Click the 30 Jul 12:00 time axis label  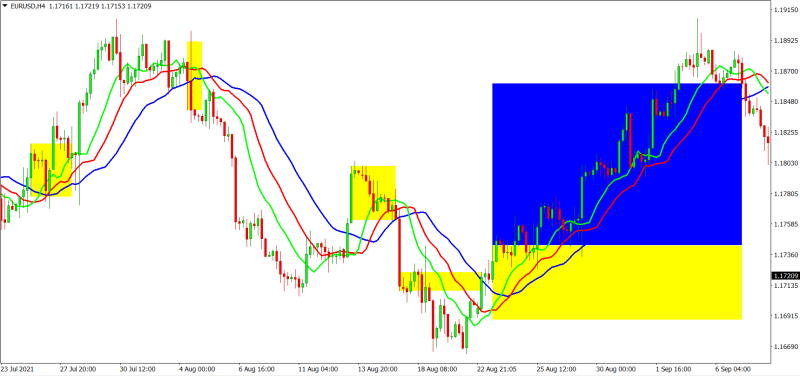pyautogui.click(x=137, y=369)
